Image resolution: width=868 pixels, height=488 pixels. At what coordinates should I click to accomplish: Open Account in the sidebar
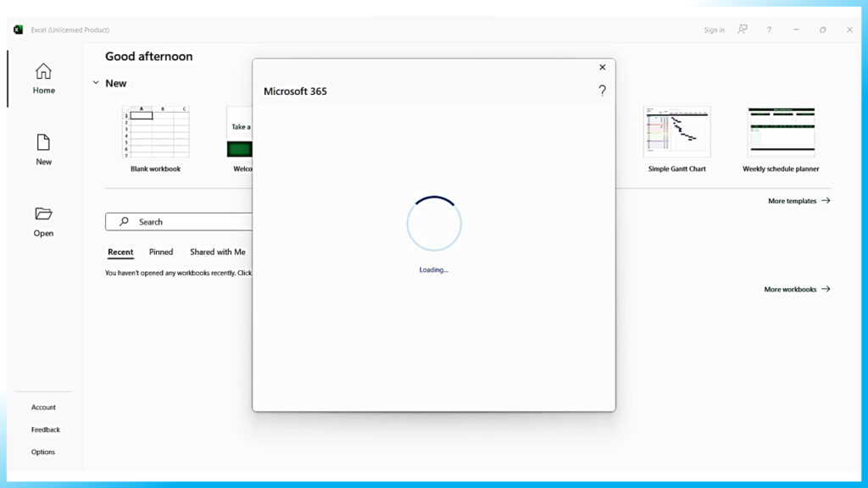(43, 408)
